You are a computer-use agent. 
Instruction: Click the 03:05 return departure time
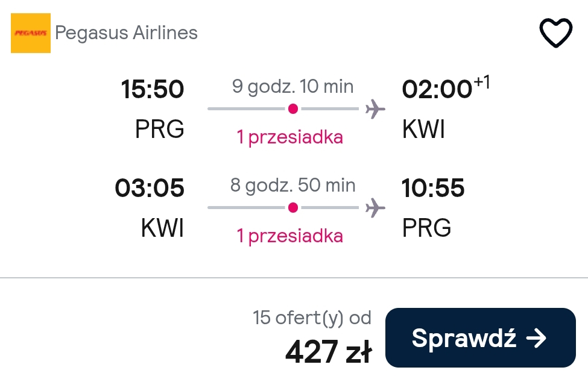click(150, 188)
